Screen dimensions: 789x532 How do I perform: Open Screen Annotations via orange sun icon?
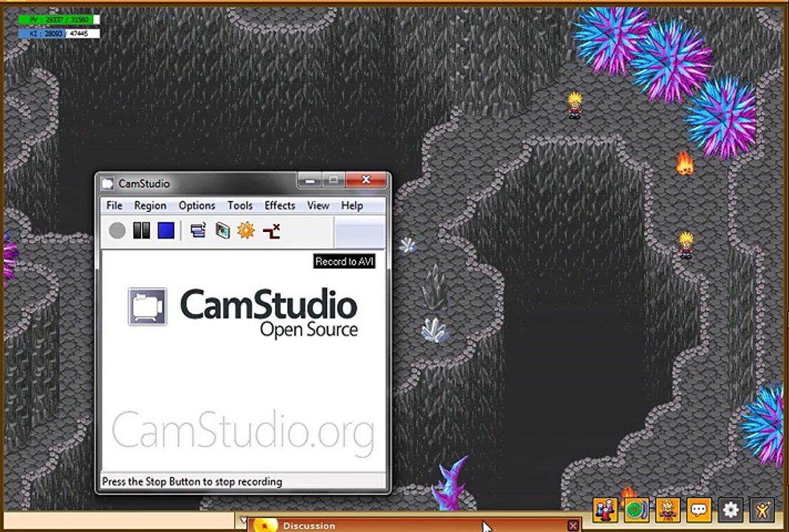(x=246, y=231)
